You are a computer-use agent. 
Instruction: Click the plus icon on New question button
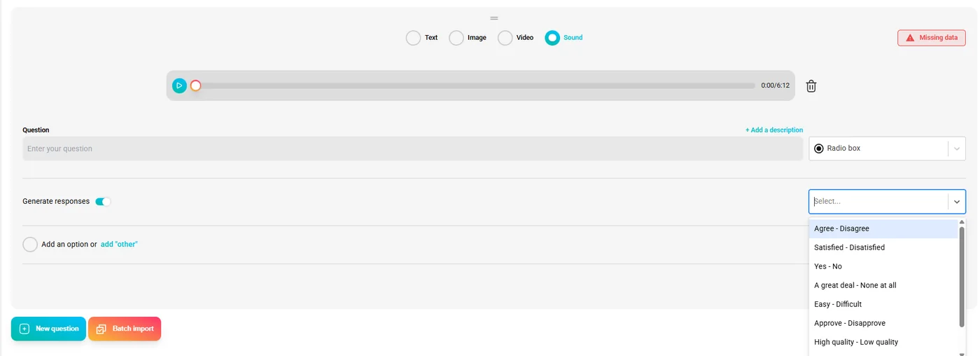coord(24,329)
